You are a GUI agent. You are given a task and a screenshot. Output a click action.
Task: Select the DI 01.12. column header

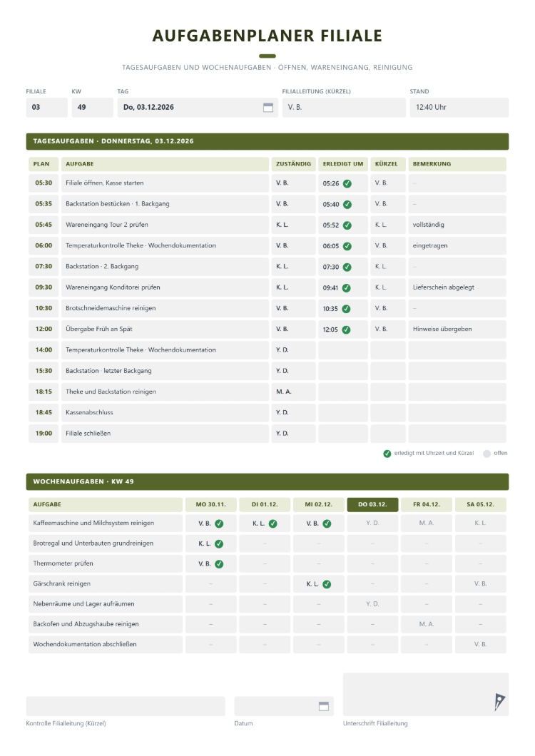(265, 504)
